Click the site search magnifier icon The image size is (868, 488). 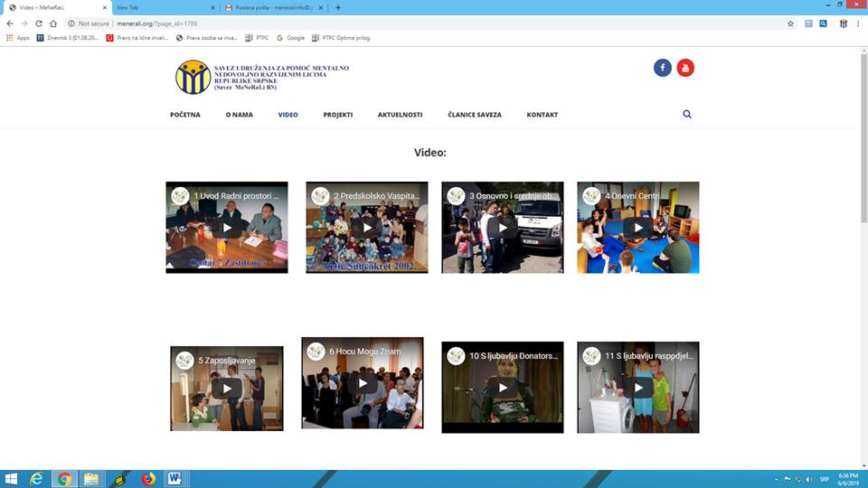(687, 115)
